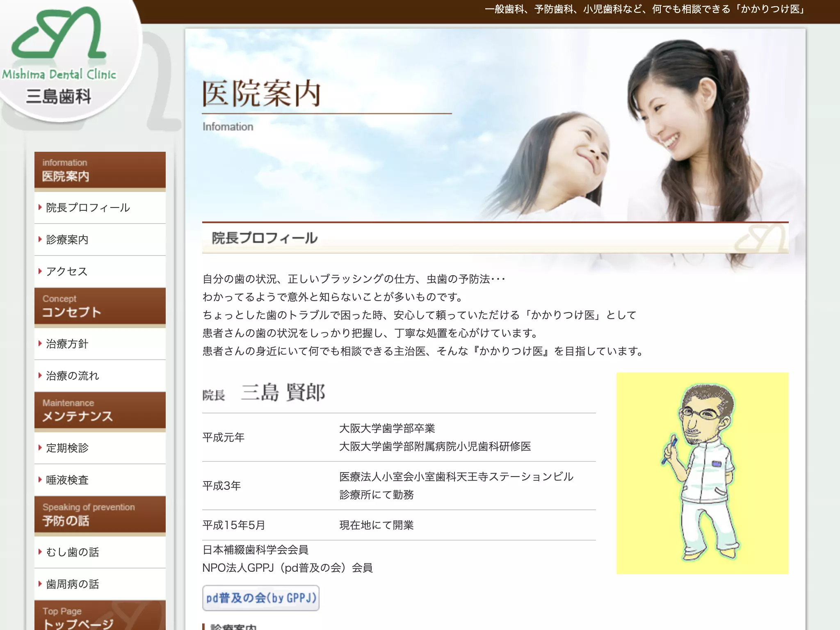This screenshot has width=840, height=630.
Task: Go to トップページ Top Page header
Action: pyautogui.click(x=100, y=615)
